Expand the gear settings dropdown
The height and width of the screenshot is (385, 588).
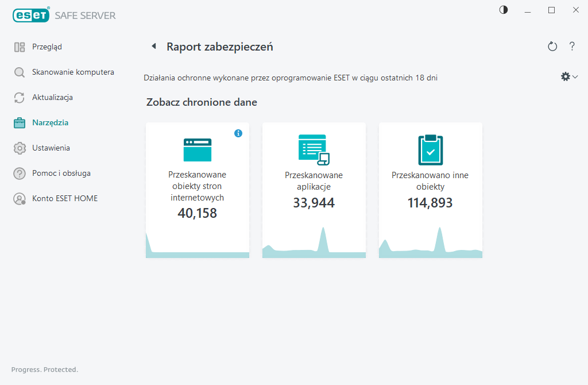[568, 76]
